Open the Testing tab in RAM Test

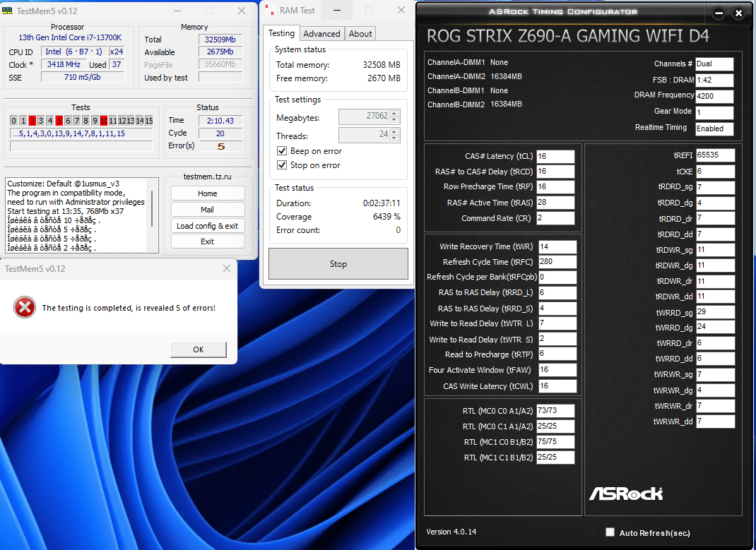pos(281,32)
